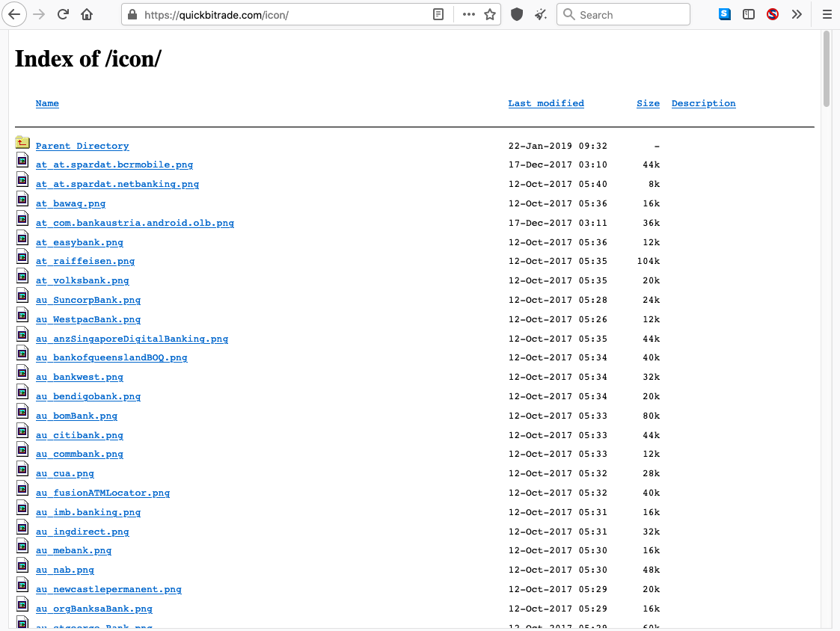
Task: Open au_WestpacBank.png file link
Action: tap(88, 319)
